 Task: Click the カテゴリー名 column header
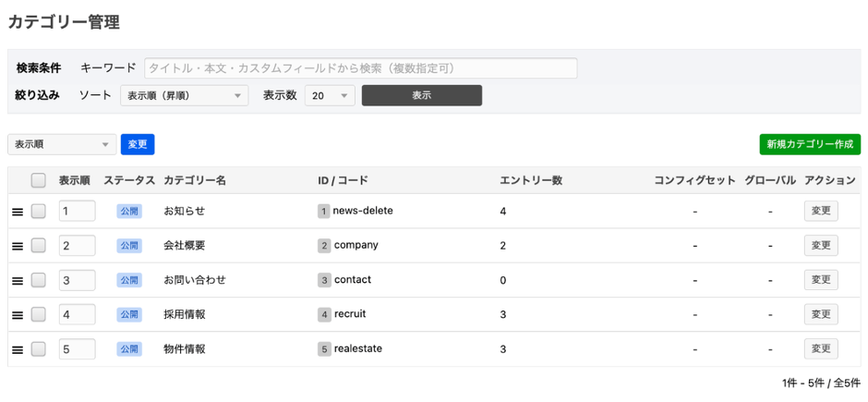pyautogui.click(x=194, y=180)
